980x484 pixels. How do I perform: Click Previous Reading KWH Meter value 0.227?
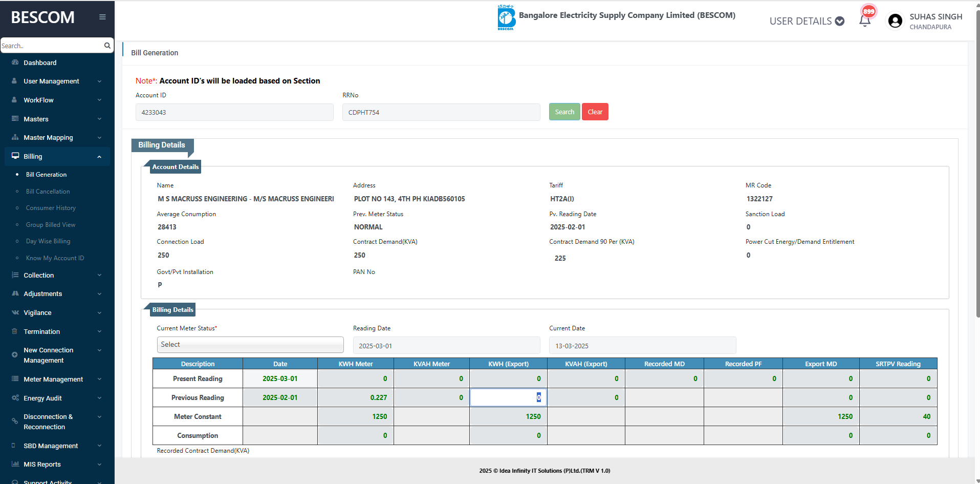pos(379,397)
